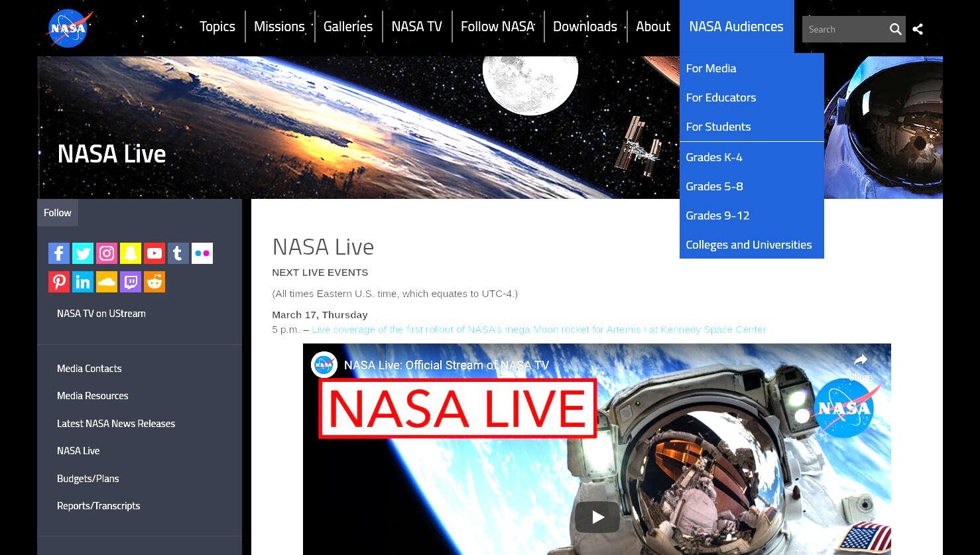The width and height of the screenshot is (980, 555).
Task: Open Pinterest follow icon
Action: click(x=59, y=282)
